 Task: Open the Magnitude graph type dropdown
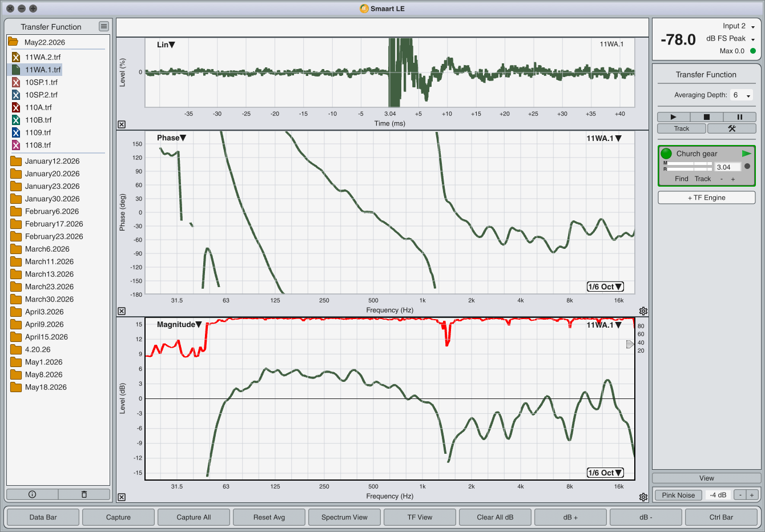(x=179, y=324)
